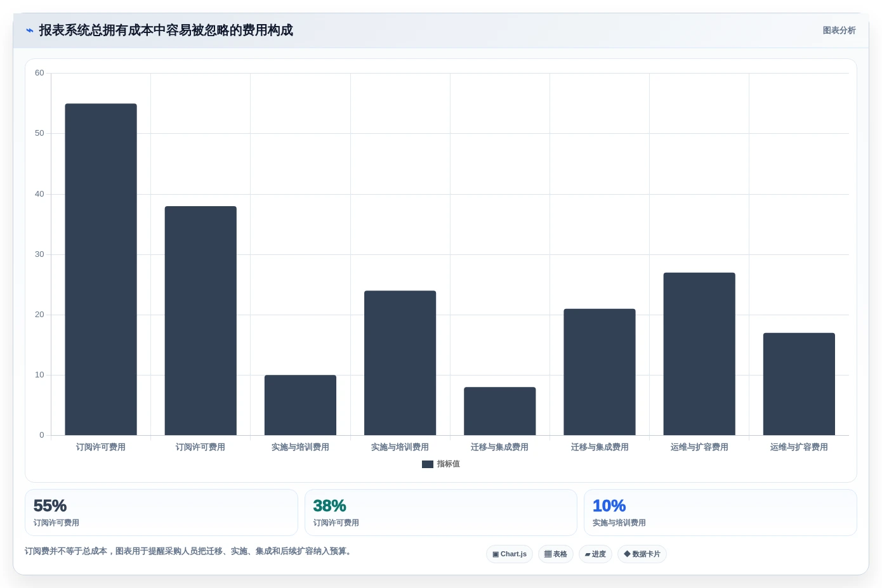Toggle the 指标值 legend color swatch
The width and height of the screenshot is (882, 588).
point(428,464)
